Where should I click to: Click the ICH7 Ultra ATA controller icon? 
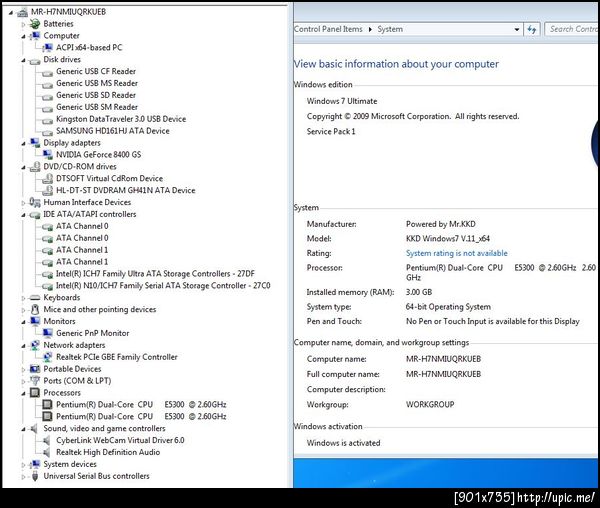pyautogui.click(x=47, y=274)
